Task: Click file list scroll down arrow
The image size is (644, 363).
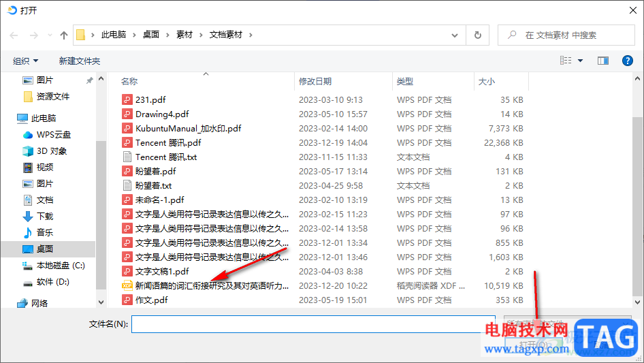Action: (x=637, y=302)
